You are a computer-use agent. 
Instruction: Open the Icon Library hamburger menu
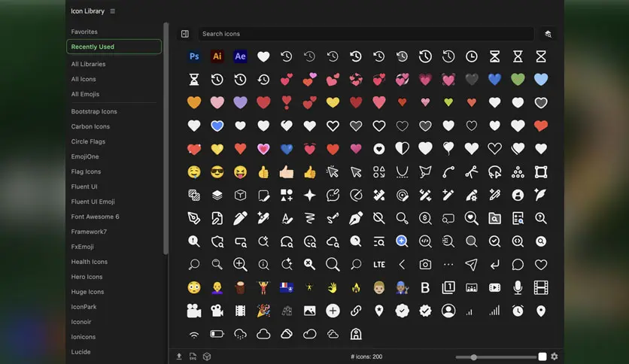point(113,11)
